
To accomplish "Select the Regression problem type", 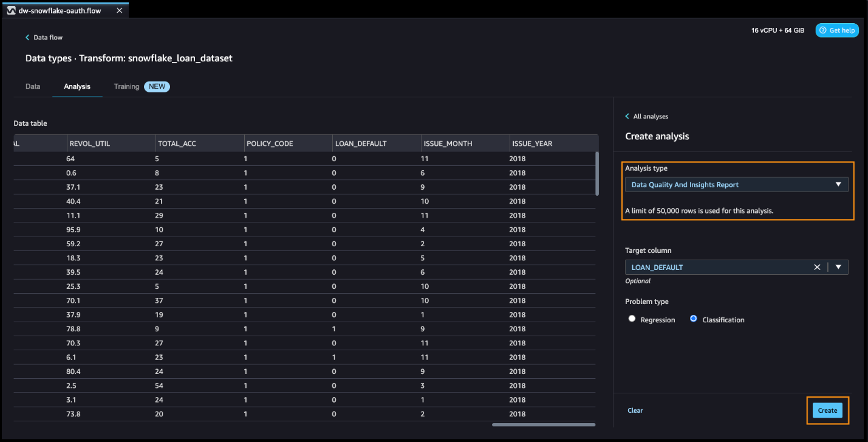I will (x=632, y=319).
